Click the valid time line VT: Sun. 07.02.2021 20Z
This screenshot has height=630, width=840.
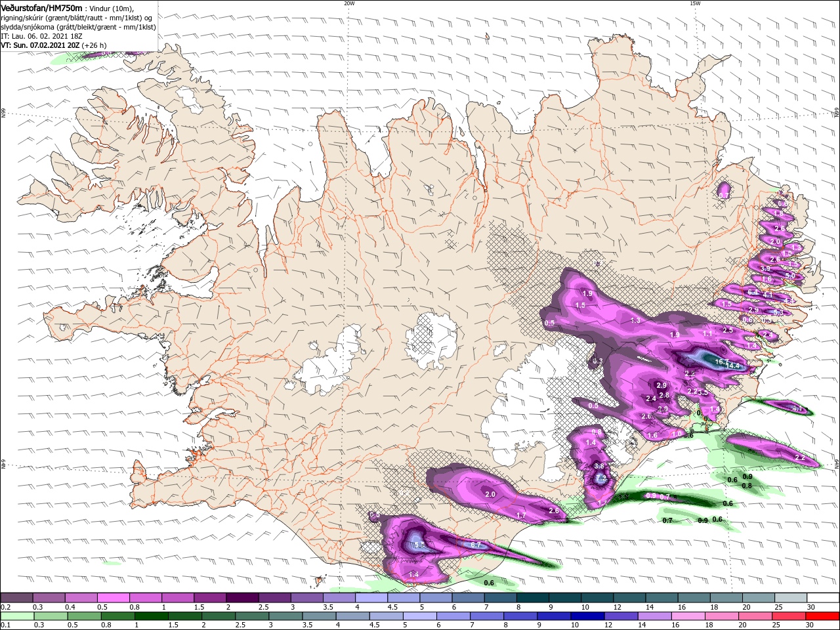tap(40, 45)
